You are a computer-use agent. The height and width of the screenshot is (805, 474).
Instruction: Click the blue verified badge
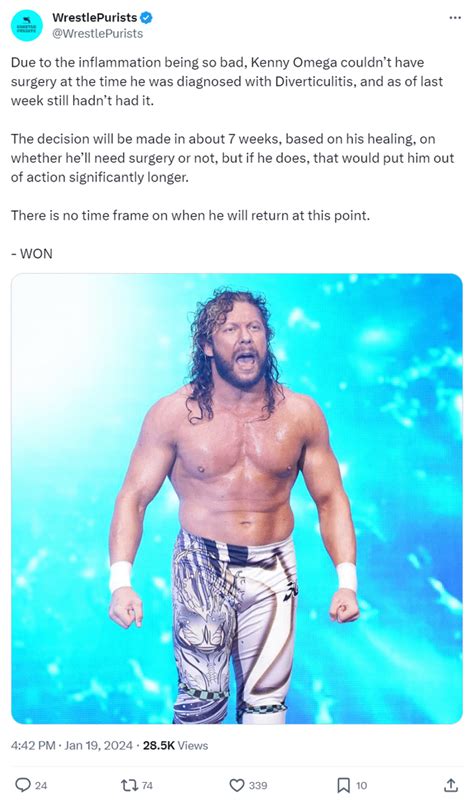click(x=146, y=18)
